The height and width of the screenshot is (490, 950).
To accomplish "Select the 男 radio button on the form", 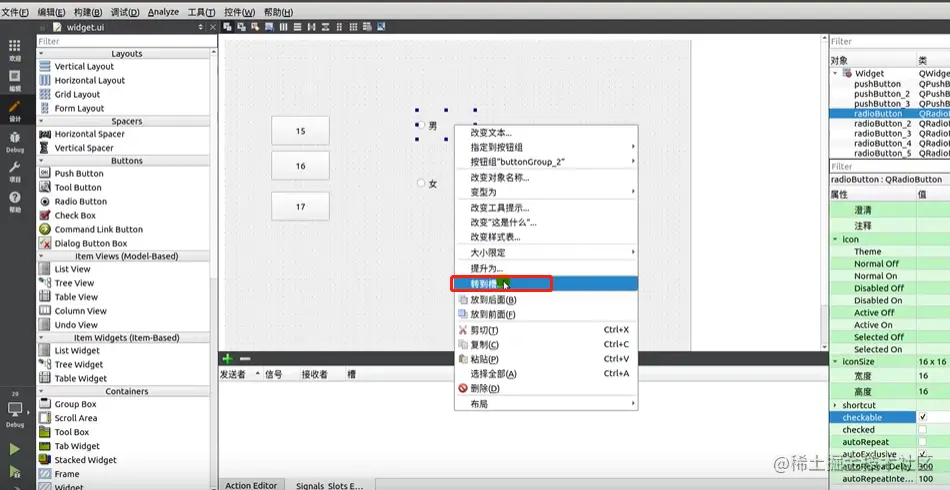I will [427, 125].
